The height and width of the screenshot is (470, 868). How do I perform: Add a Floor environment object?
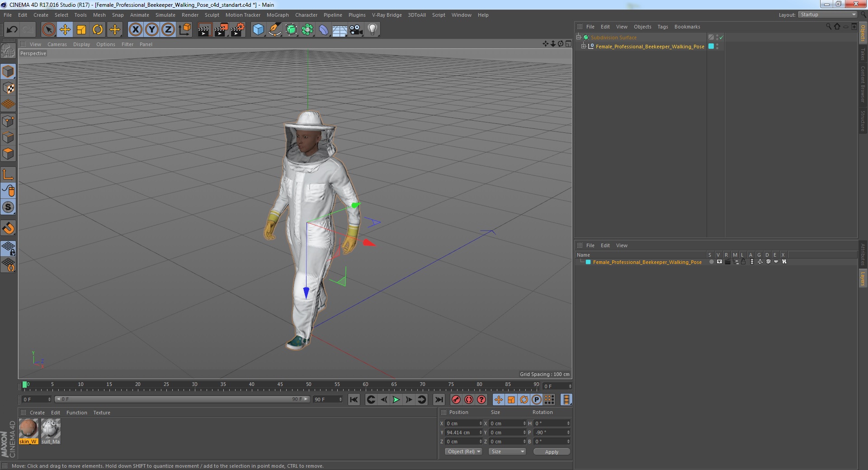point(340,30)
